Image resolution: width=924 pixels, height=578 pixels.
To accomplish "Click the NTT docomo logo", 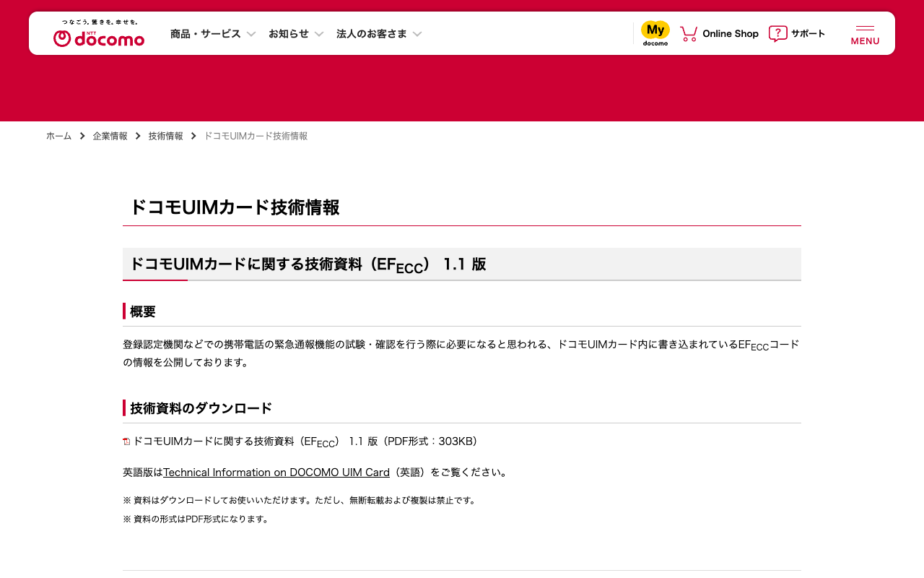I will pos(99,33).
